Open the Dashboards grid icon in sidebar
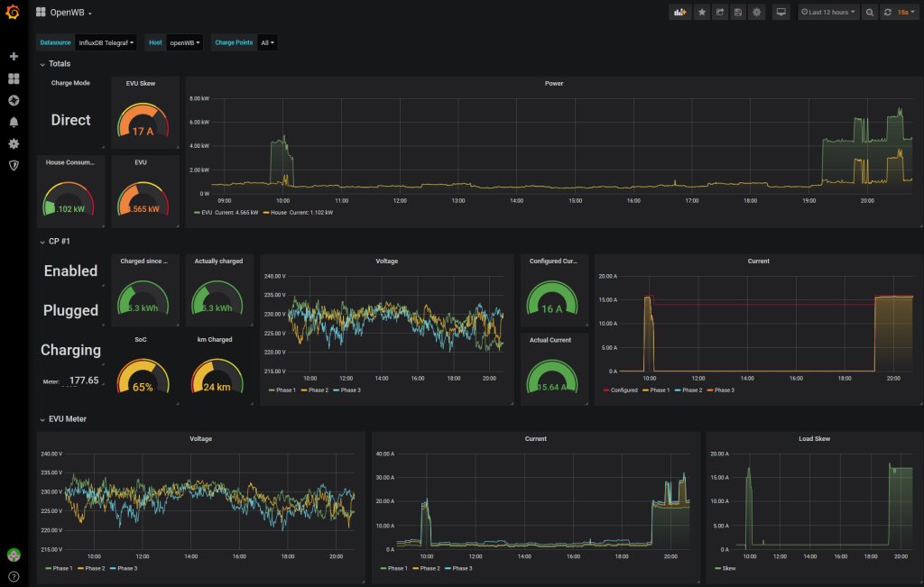 point(14,78)
